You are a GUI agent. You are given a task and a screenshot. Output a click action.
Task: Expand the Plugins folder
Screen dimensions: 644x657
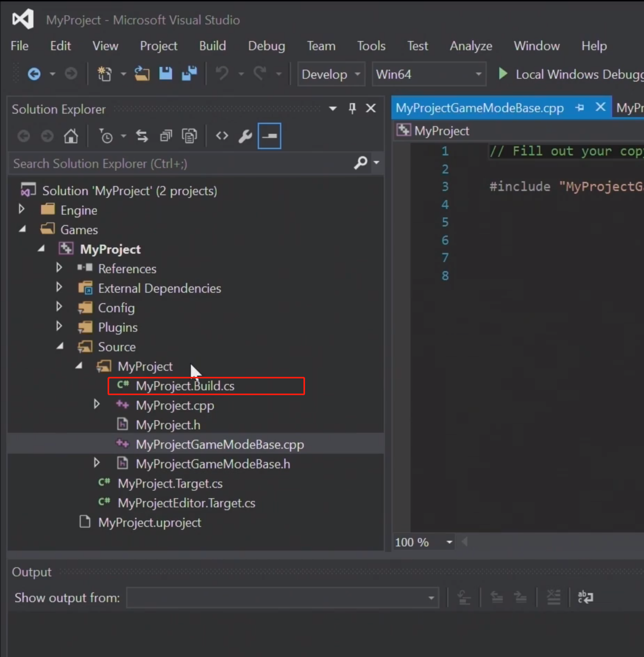(59, 326)
